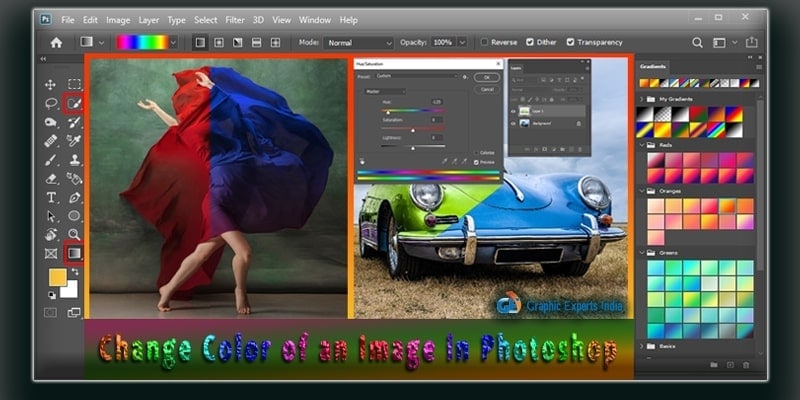Toggle Quick Mask mode icon
The height and width of the screenshot is (400, 800).
coord(50,312)
